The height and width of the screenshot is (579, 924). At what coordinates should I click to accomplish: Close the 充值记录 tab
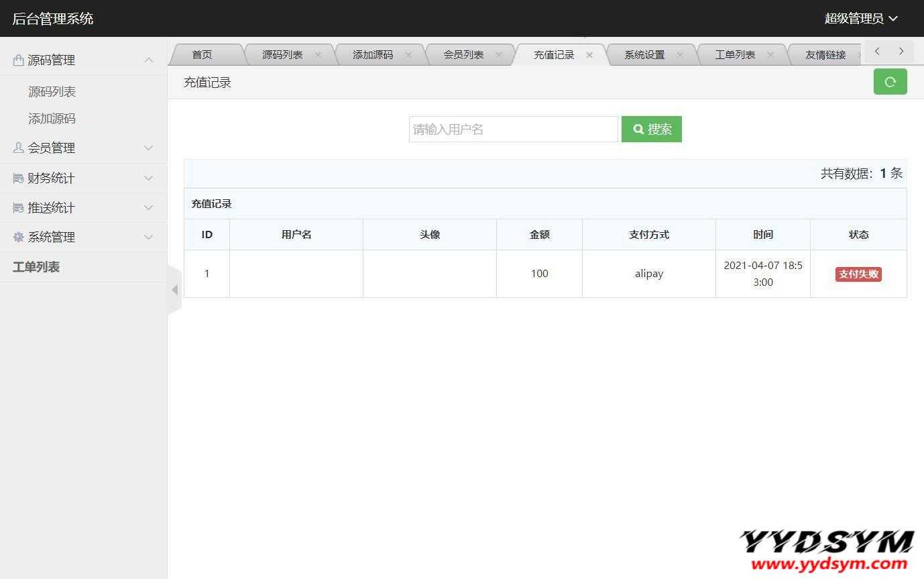[589, 55]
